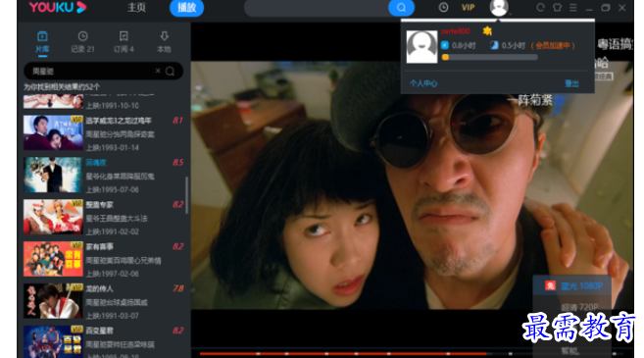Click the results count text 为你找到相关结果约52个
This screenshot has height=358, width=644.
point(62,87)
